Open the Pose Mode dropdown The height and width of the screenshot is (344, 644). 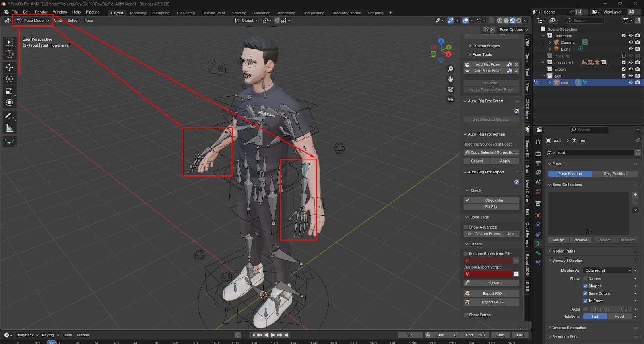tap(33, 21)
